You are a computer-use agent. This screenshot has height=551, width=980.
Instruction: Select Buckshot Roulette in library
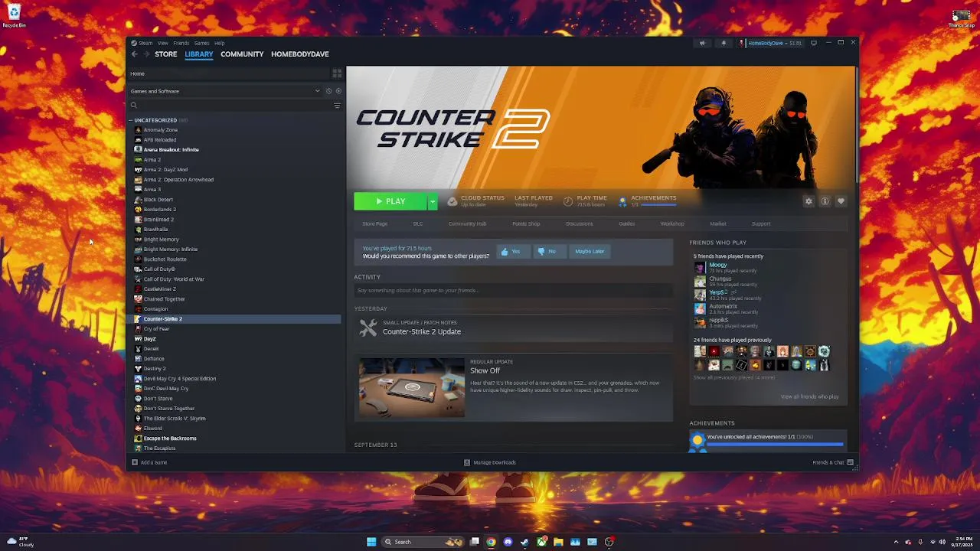coord(165,259)
